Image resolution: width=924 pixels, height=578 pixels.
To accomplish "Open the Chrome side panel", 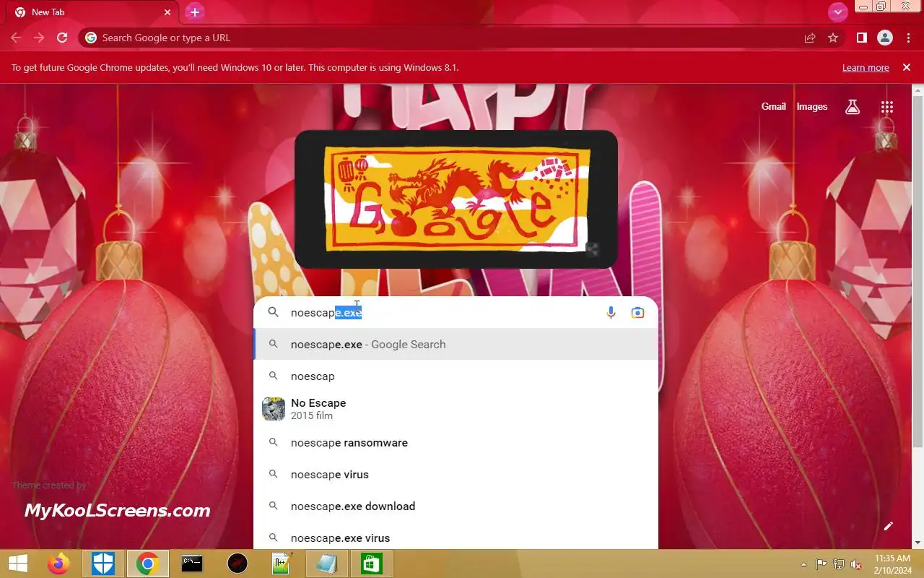I will click(861, 38).
